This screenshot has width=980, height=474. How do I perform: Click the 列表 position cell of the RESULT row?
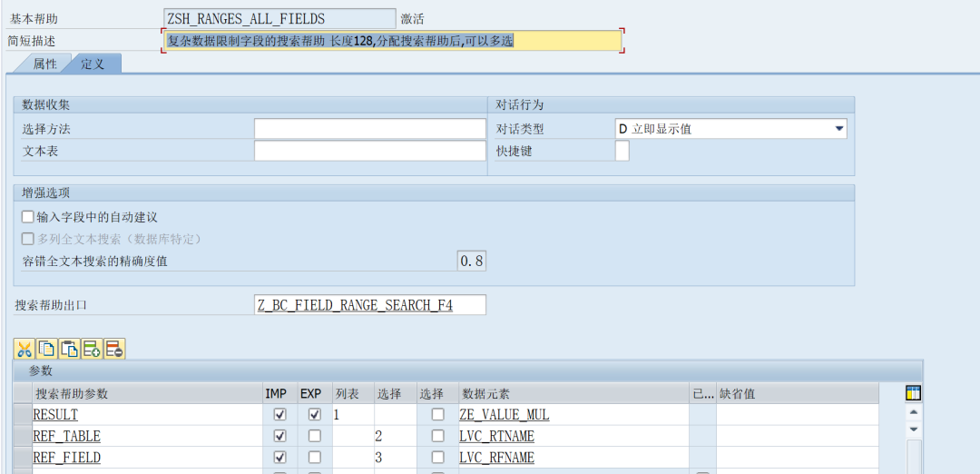[352, 415]
